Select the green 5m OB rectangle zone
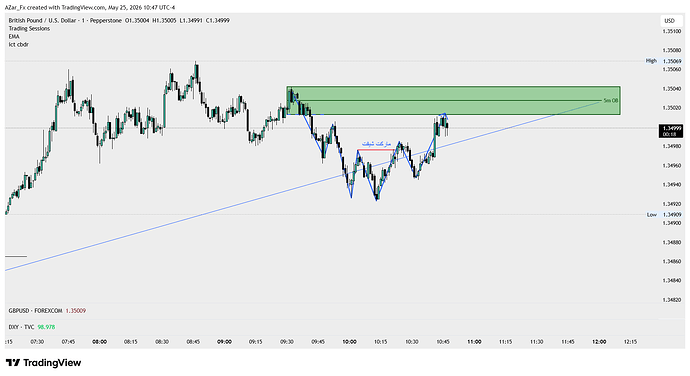Screen dimensions: 690x376 [453, 101]
